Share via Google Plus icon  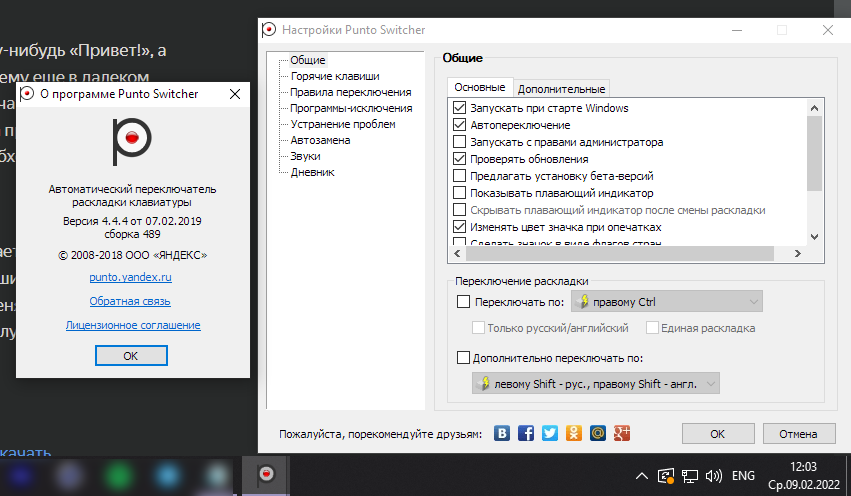(622, 433)
